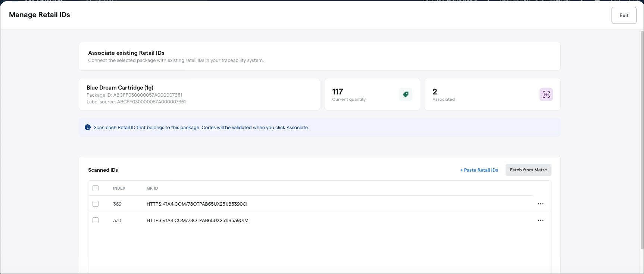Open Paste Retail IDs link
Screen dimensions: 644x274
479,170
